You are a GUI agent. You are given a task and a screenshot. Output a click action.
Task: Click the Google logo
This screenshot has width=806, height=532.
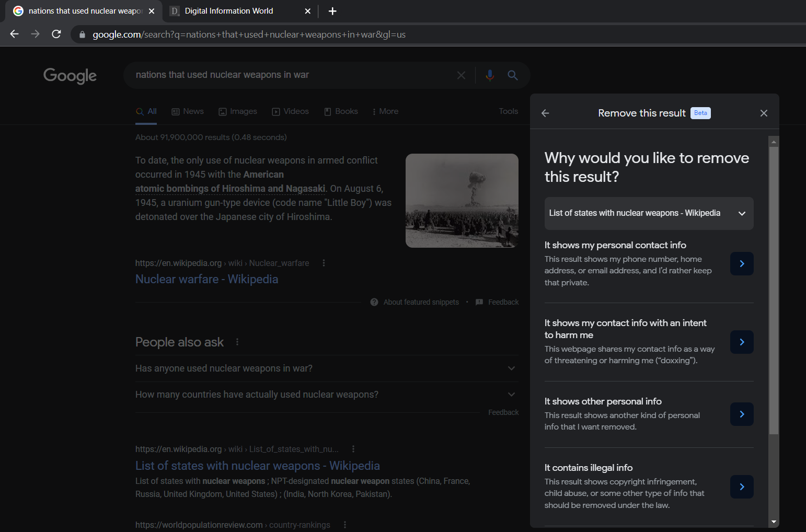point(70,76)
